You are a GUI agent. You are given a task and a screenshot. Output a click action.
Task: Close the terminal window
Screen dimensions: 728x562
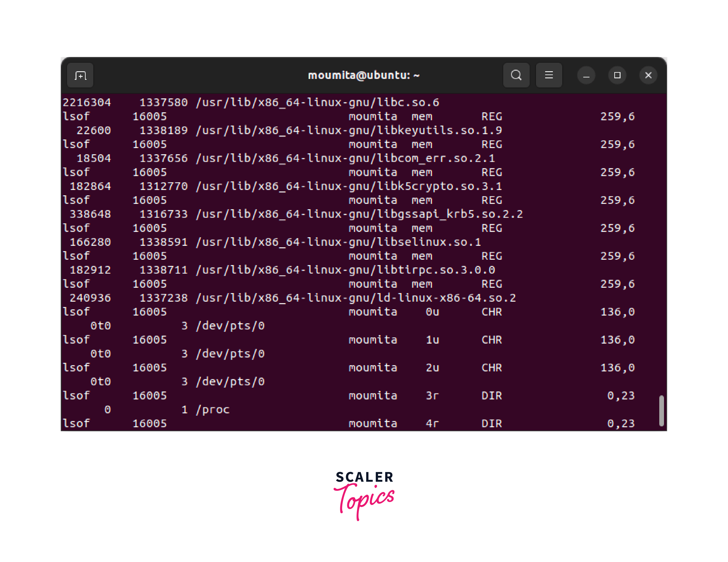click(648, 75)
